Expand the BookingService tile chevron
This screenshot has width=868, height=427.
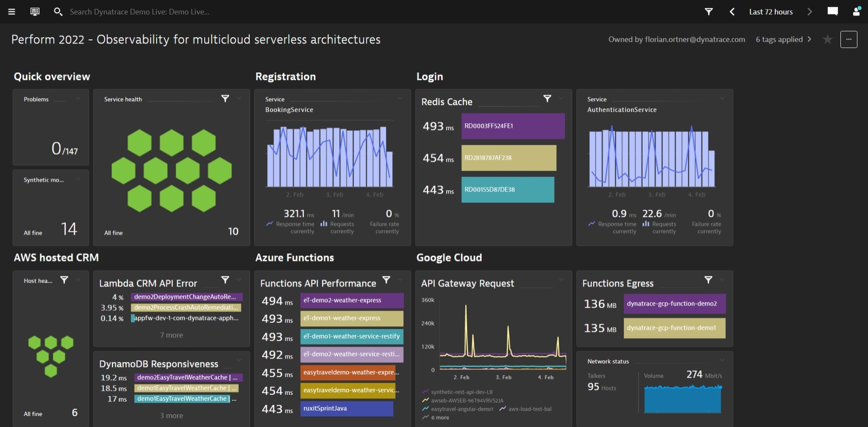(x=400, y=98)
